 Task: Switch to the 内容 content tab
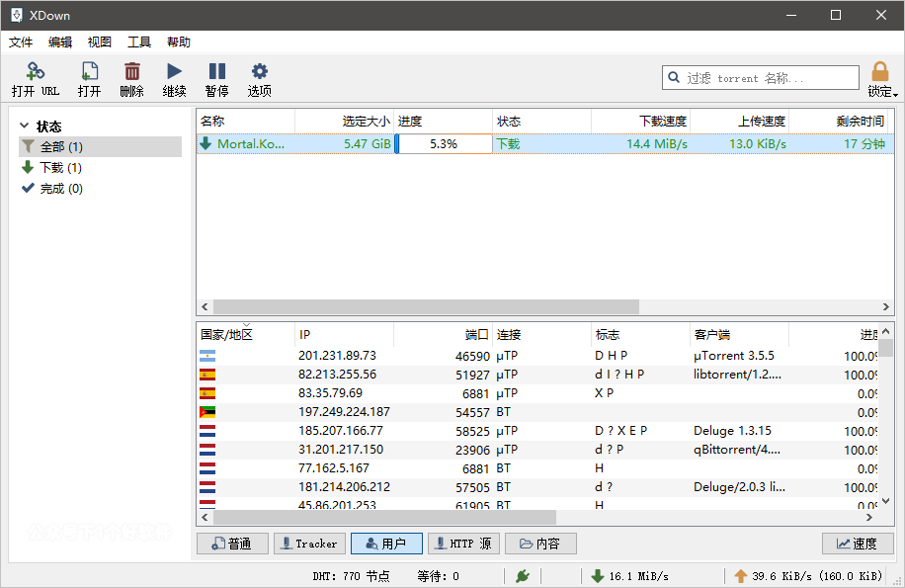pos(540,544)
